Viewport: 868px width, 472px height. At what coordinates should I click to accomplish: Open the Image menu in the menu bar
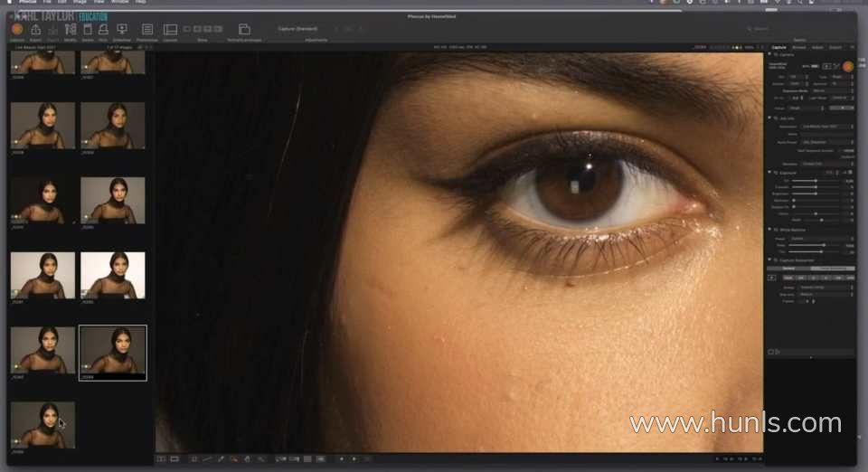coord(80,2)
